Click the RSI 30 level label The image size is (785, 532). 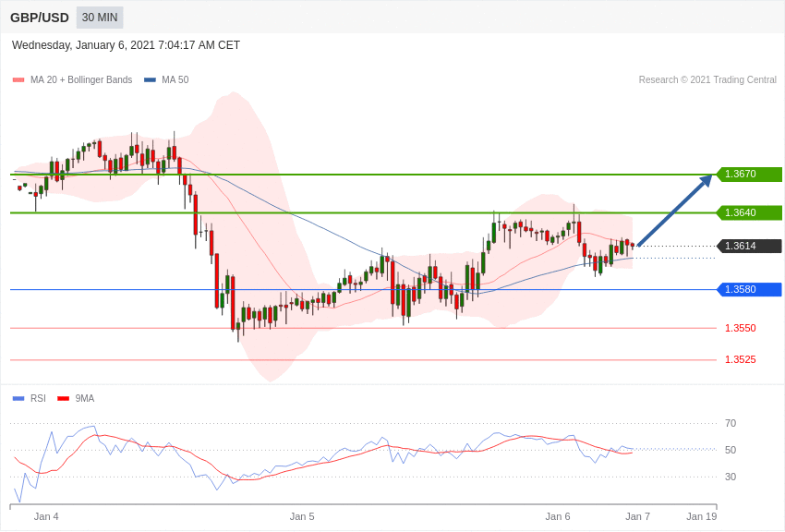pyautogui.click(x=731, y=477)
